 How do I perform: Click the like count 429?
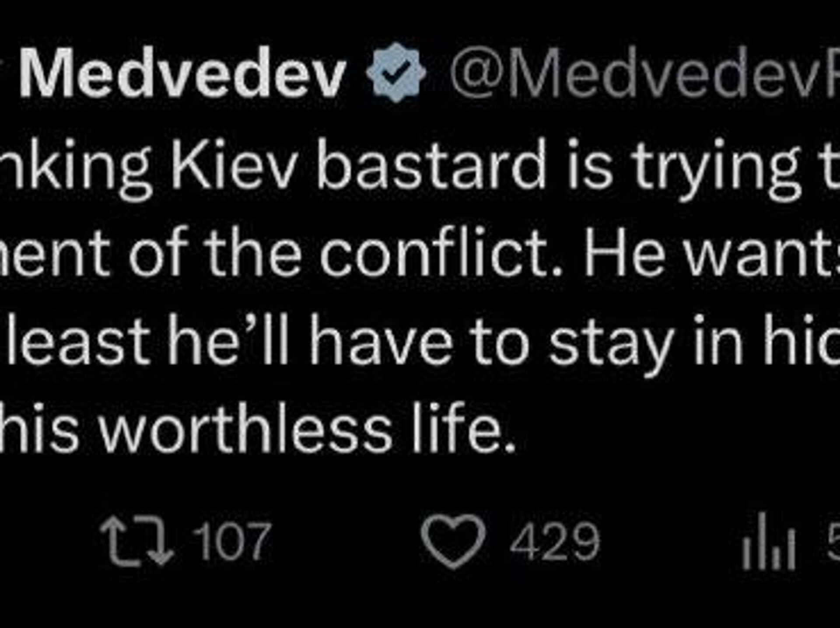pos(554,543)
